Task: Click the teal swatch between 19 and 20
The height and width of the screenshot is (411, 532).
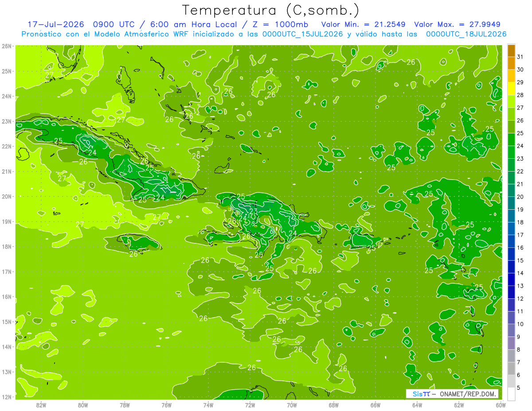Action: 511,203
